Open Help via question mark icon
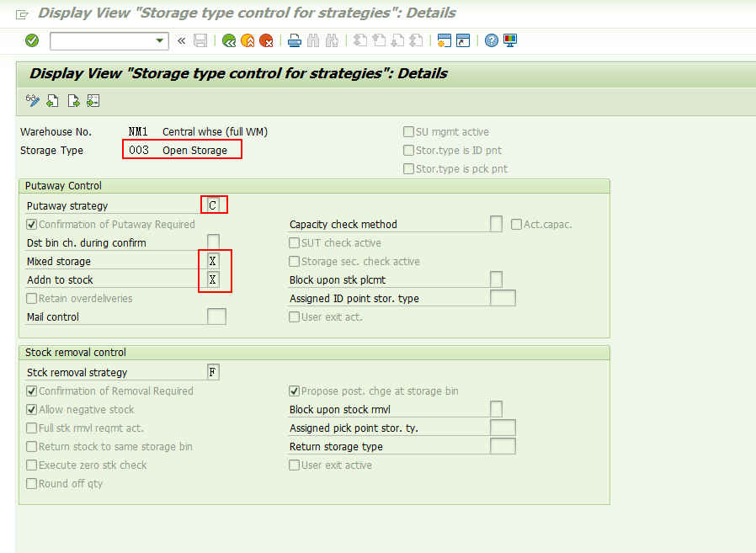Viewport: 756px width, 553px height. tap(492, 40)
